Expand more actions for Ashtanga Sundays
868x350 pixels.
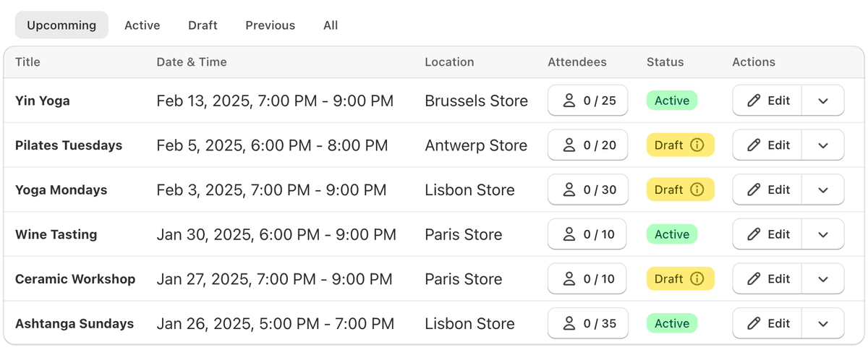point(822,323)
